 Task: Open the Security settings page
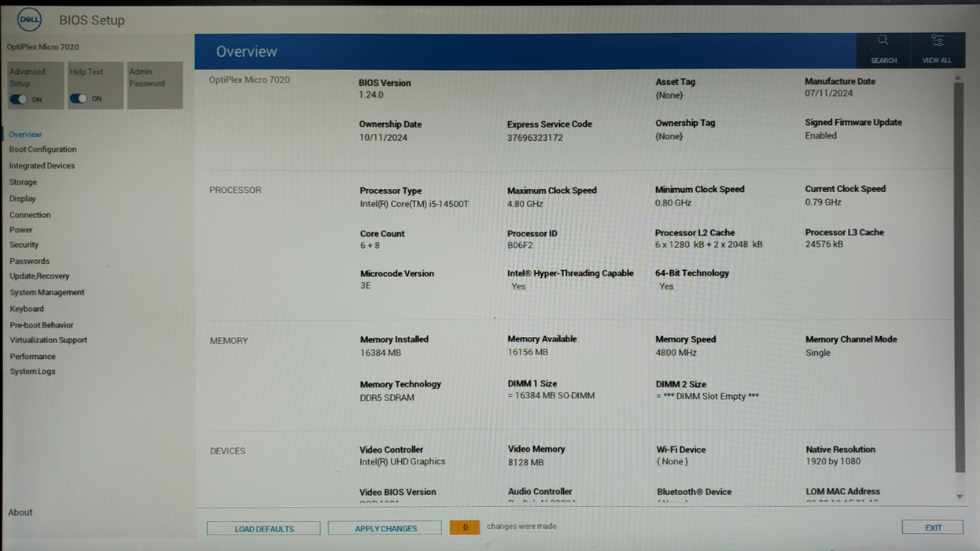(24, 245)
